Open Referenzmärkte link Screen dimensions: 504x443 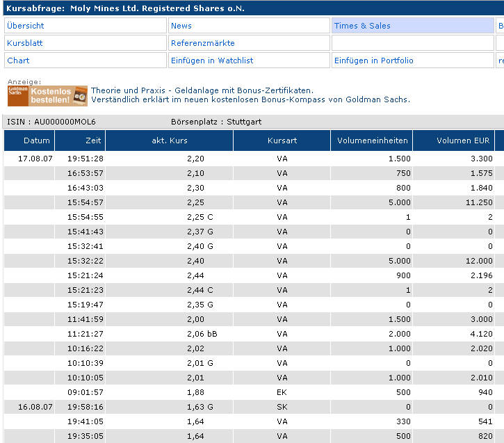(203, 43)
